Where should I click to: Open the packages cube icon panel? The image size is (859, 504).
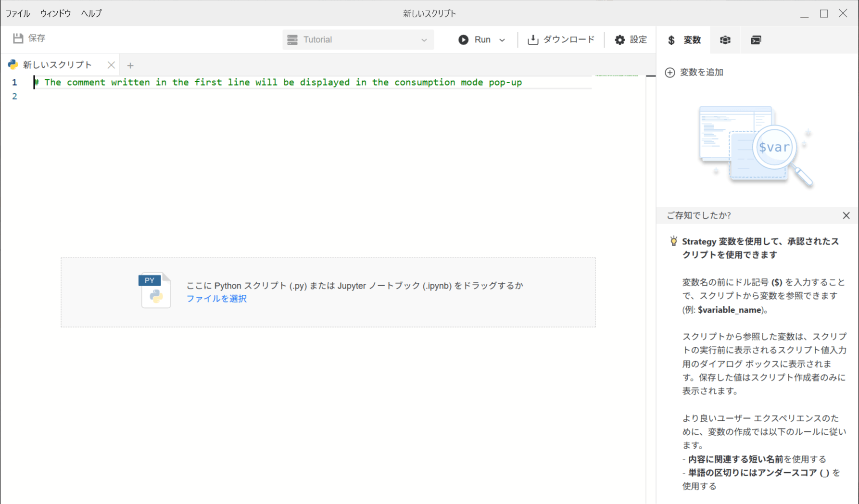pos(725,40)
